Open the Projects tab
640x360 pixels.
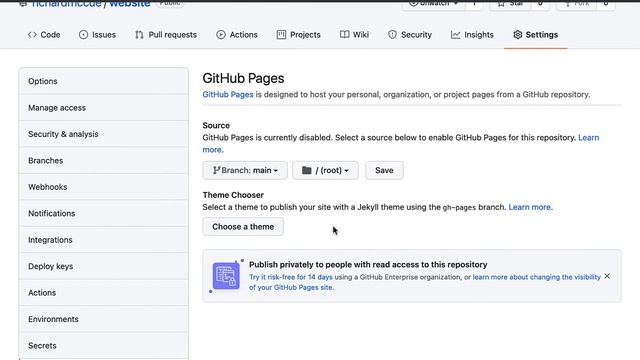tap(298, 35)
